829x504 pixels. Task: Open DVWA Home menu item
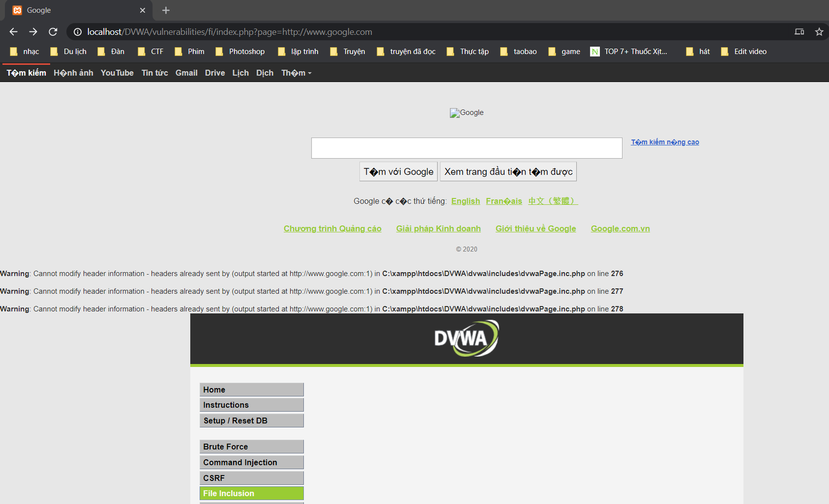252,390
